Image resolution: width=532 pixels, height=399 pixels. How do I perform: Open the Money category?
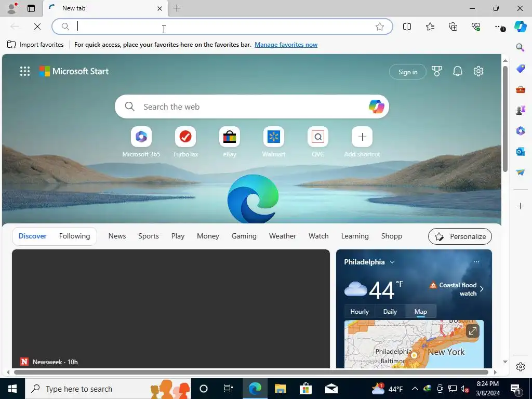(208, 236)
